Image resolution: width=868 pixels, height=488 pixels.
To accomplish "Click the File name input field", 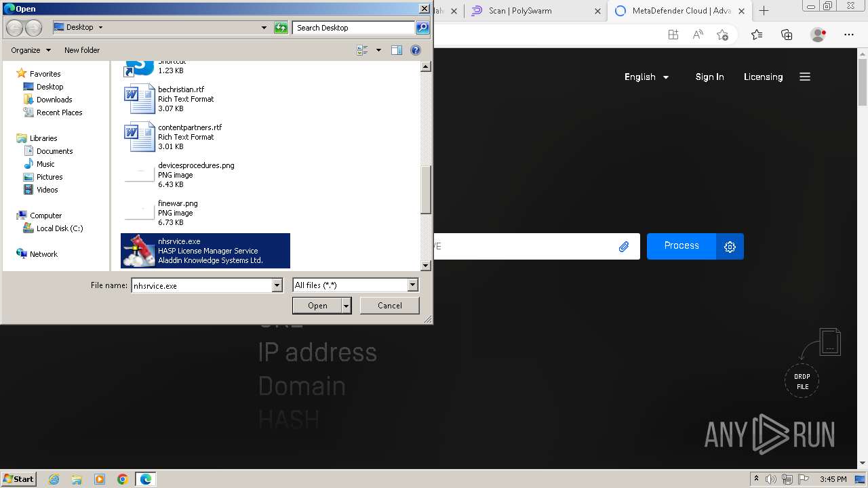I will 201,285.
